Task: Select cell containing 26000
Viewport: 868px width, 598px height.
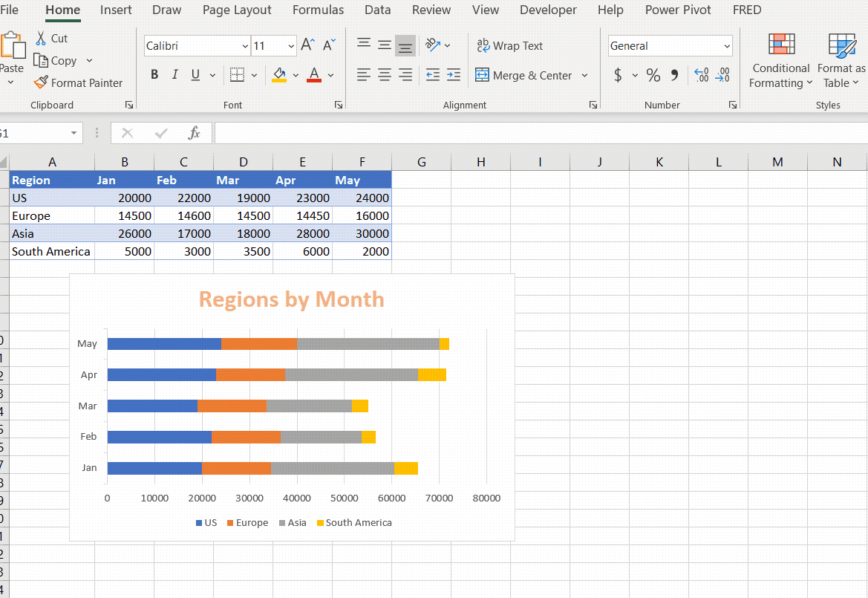Action: [x=125, y=233]
